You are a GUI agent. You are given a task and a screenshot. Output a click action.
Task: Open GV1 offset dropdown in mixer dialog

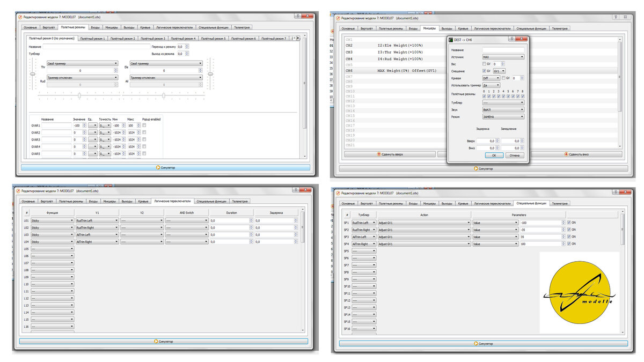pos(499,71)
